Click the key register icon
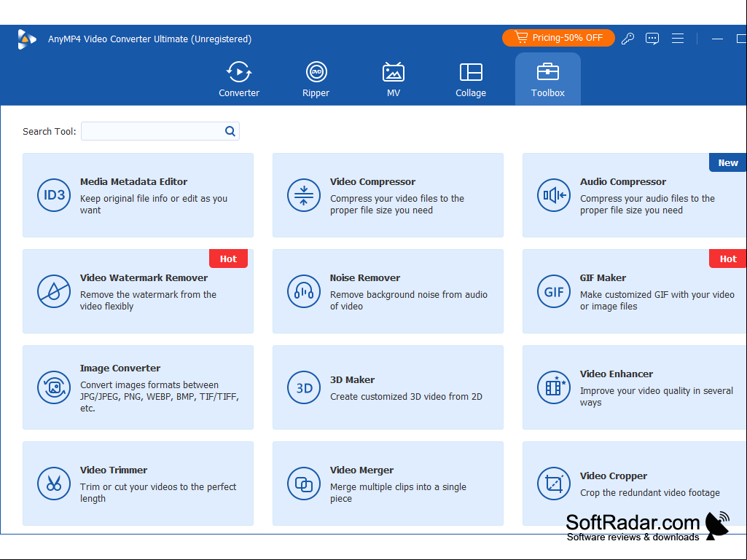 628,39
